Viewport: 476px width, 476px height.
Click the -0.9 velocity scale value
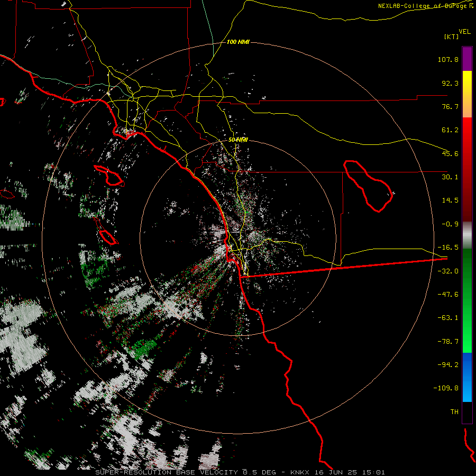[450, 224]
